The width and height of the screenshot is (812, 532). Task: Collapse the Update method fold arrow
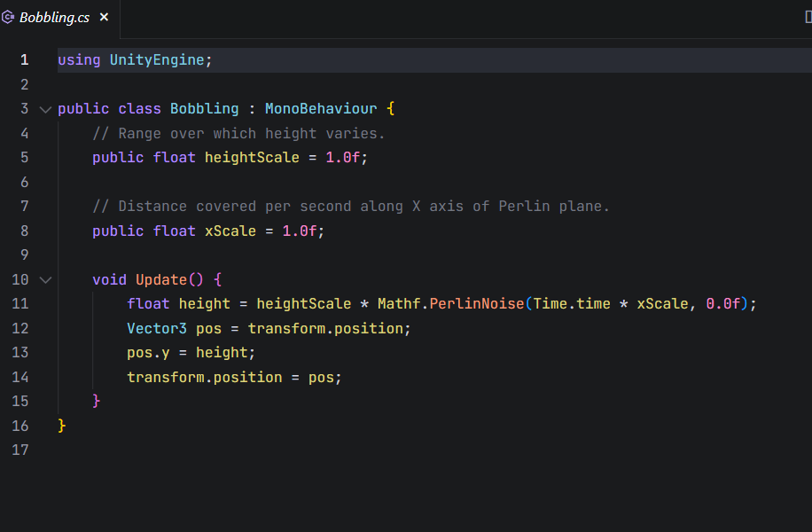(45, 279)
